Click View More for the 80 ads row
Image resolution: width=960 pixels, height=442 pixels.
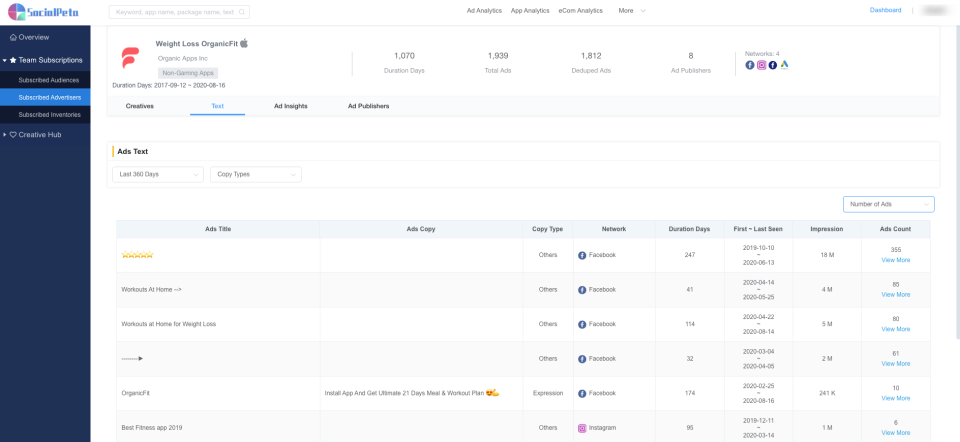point(895,329)
